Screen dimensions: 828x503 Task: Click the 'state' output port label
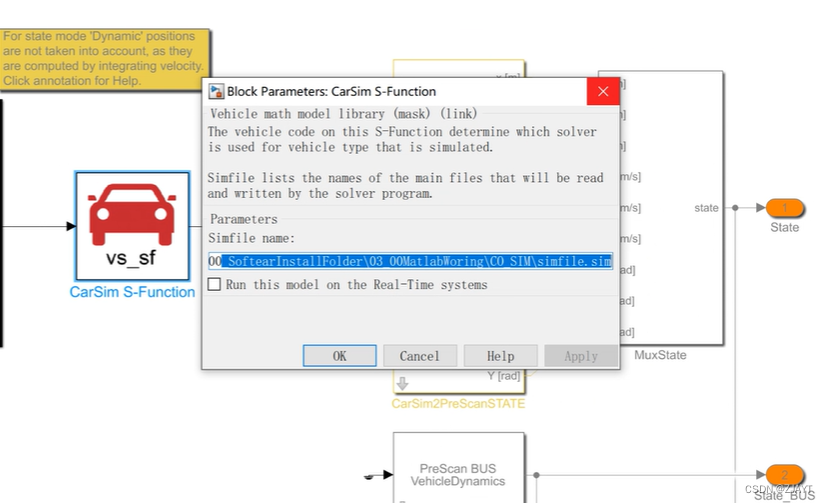tap(706, 208)
